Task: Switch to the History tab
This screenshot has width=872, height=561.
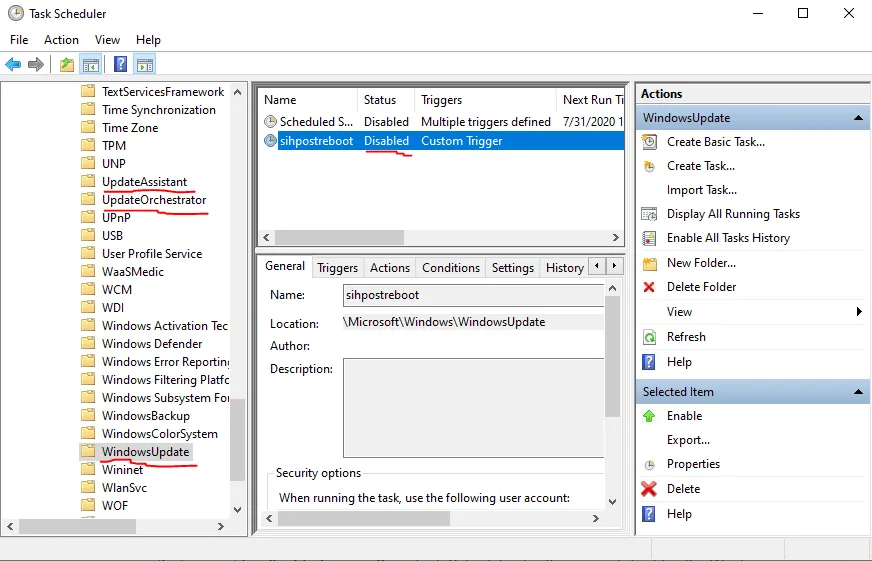Action: [564, 268]
